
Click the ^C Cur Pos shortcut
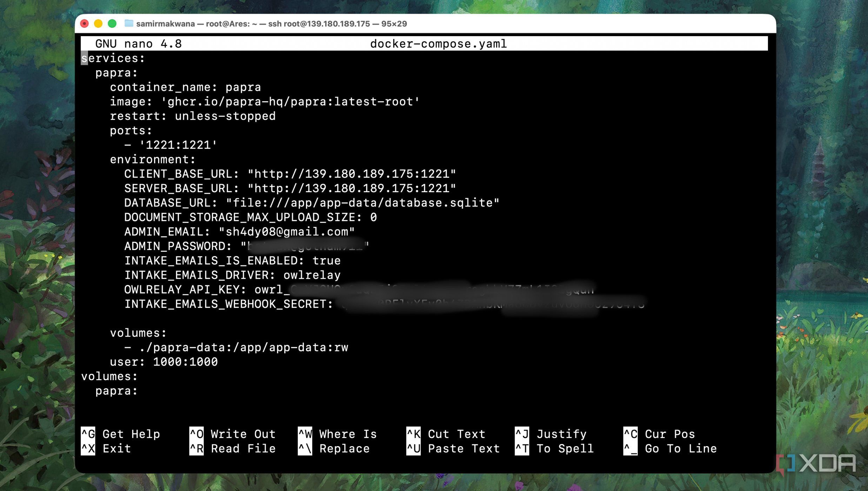click(x=659, y=434)
